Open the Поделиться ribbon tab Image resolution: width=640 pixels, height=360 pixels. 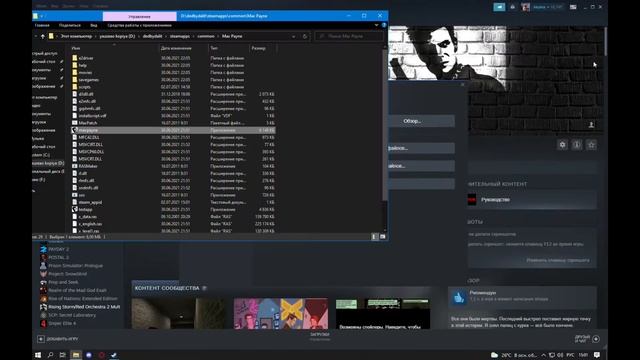click(x=70, y=25)
